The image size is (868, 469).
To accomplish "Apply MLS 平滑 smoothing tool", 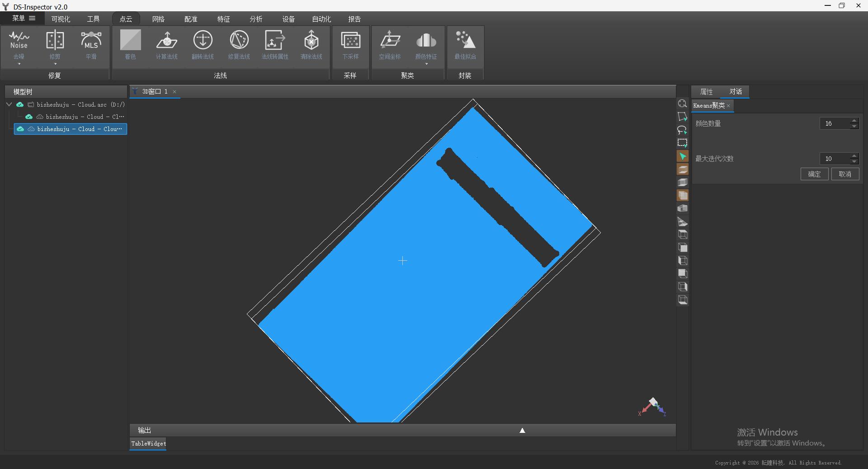I will point(91,45).
